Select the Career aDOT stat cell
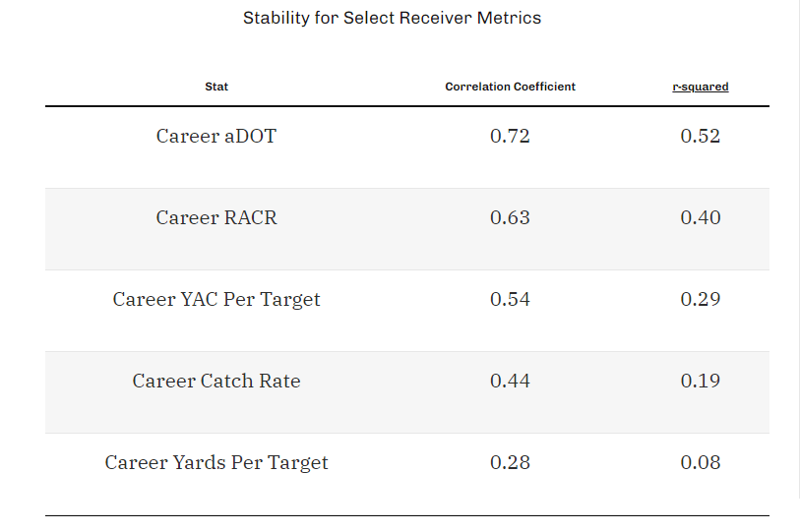This screenshot has height=532, width=800. [x=216, y=136]
